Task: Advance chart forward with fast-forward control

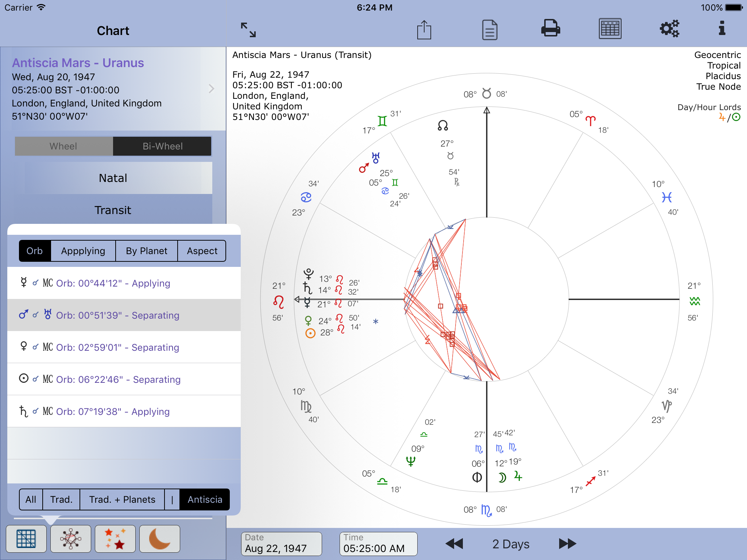Action: [x=567, y=544]
